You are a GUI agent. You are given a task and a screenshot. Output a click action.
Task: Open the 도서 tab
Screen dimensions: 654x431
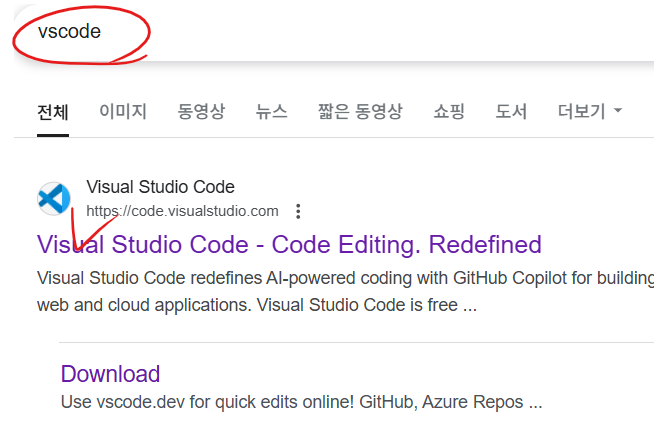tap(511, 111)
